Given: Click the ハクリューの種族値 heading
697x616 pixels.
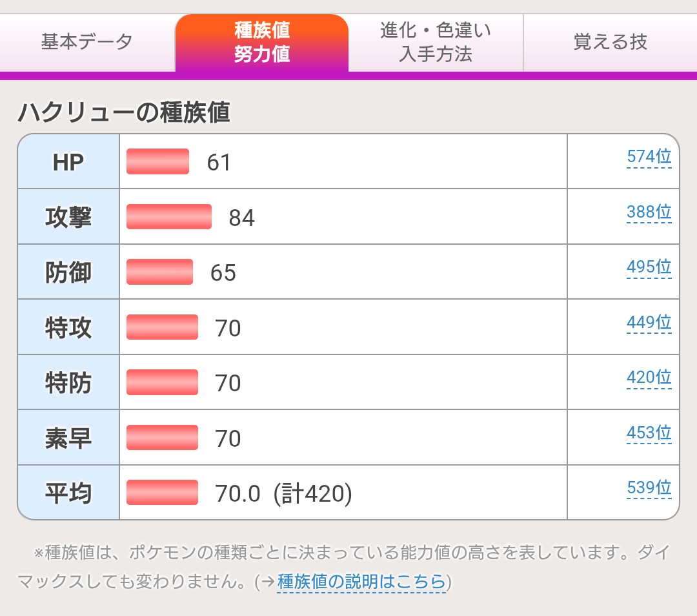Looking at the screenshot, I should [x=124, y=113].
